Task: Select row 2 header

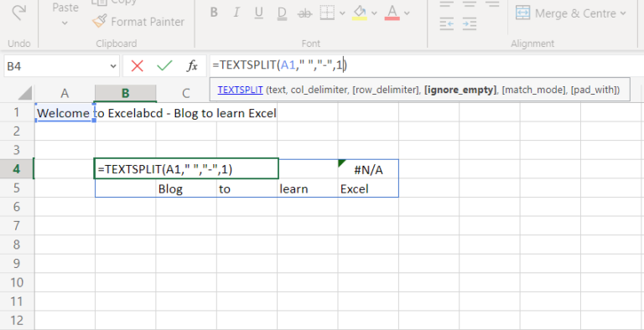Action: (x=17, y=131)
